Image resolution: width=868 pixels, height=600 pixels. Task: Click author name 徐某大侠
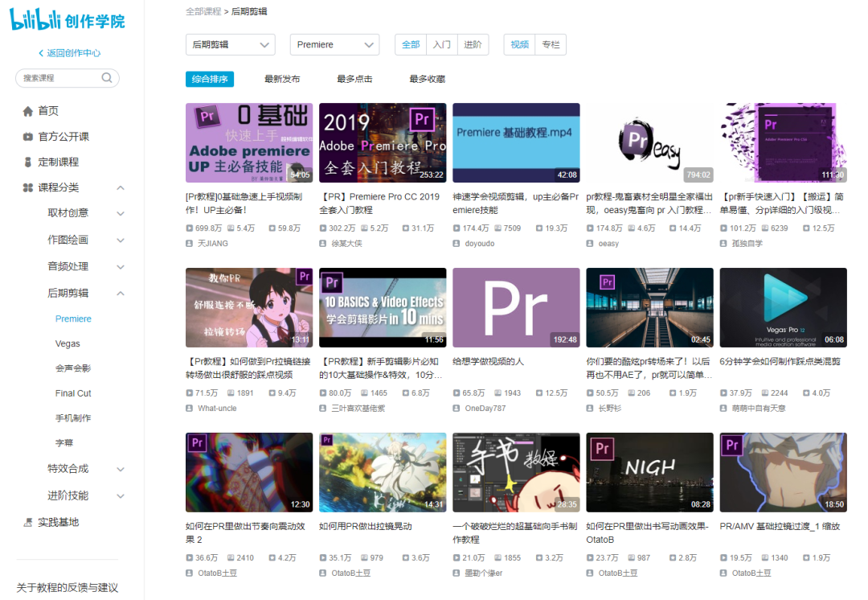coord(346,244)
